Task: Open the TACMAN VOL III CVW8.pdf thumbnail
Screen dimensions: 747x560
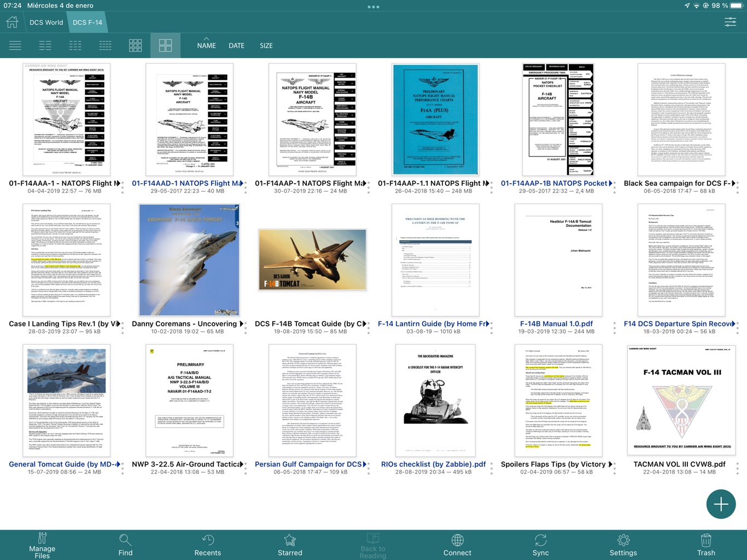Action: [681, 400]
